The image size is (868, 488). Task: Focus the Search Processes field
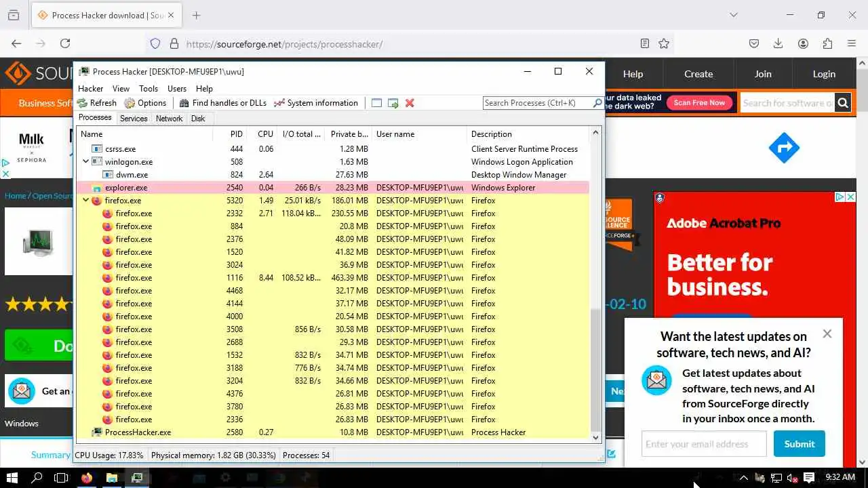pos(537,103)
